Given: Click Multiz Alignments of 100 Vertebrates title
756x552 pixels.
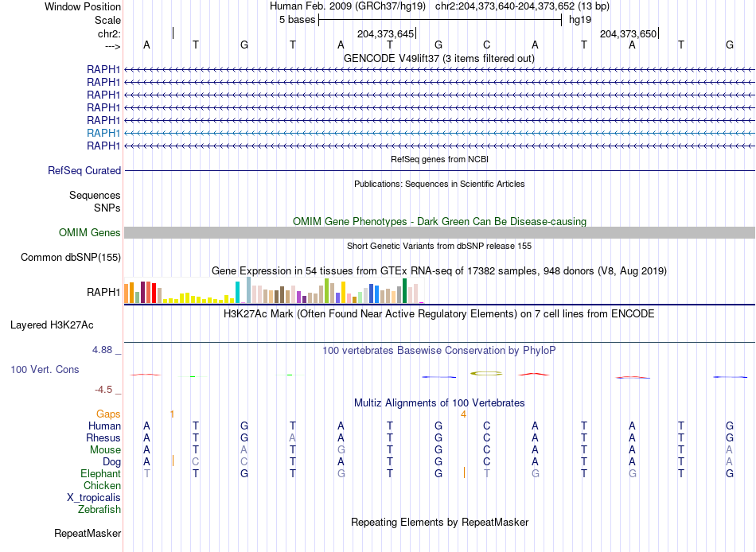Looking at the screenshot, I should pyautogui.click(x=439, y=403).
